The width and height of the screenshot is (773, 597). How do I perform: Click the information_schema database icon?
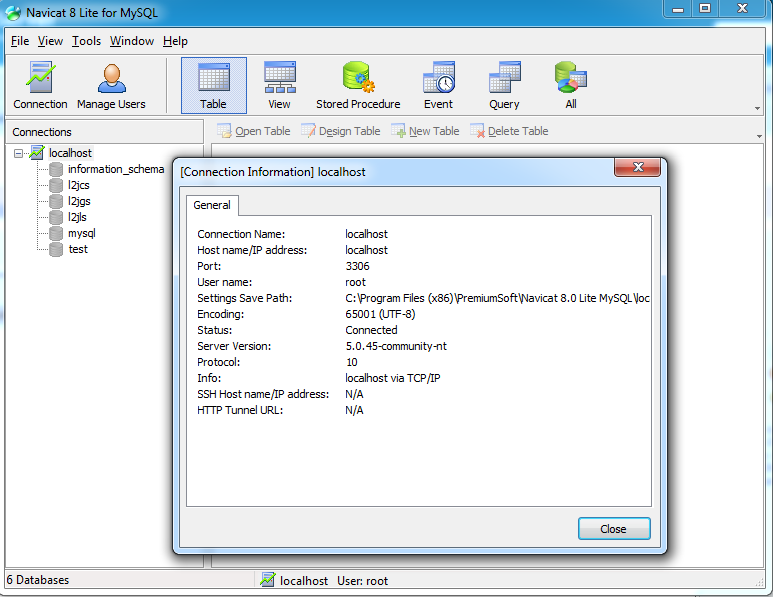[56, 169]
